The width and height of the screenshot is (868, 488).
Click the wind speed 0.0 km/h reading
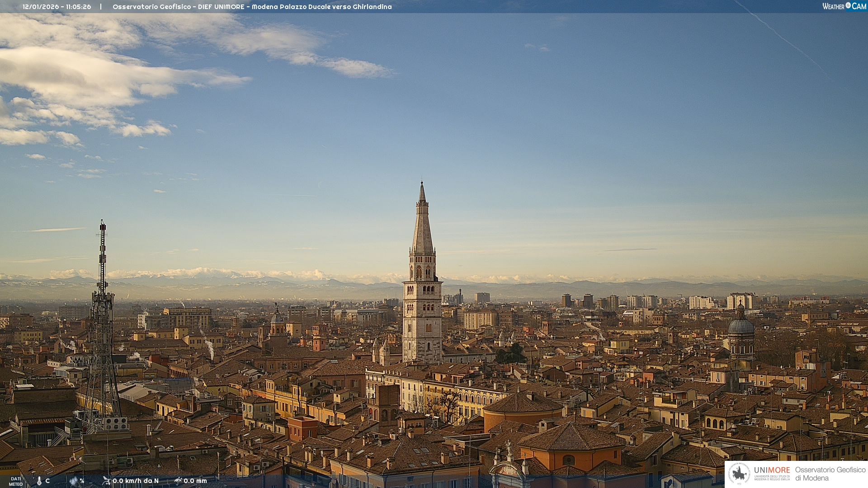point(136,481)
